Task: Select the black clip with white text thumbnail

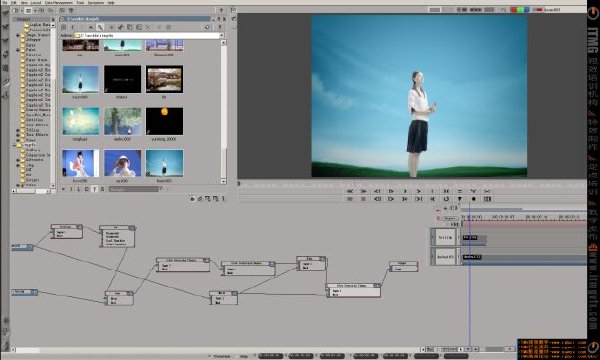Action: click(122, 79)
